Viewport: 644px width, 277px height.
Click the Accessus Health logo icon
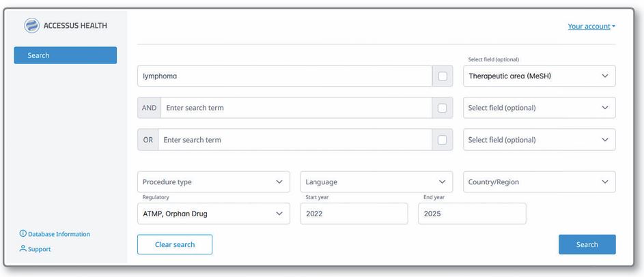[x=32, y=26]
